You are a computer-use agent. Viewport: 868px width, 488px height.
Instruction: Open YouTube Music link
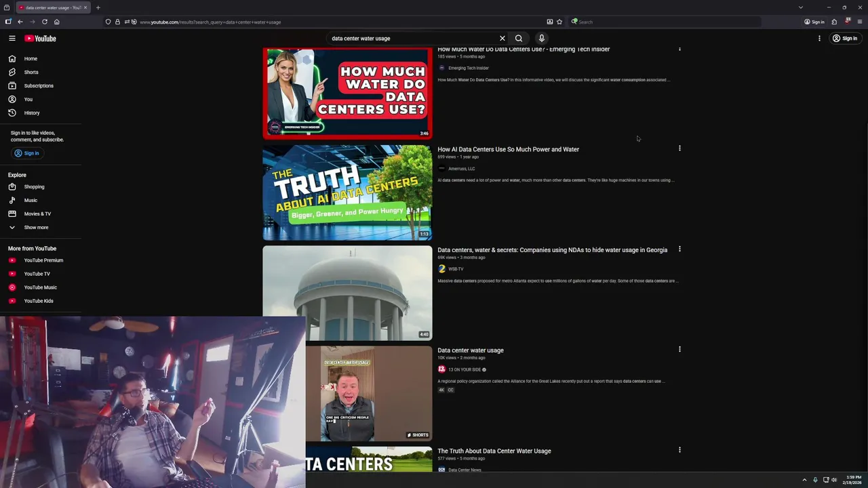[x=40, y=287]
